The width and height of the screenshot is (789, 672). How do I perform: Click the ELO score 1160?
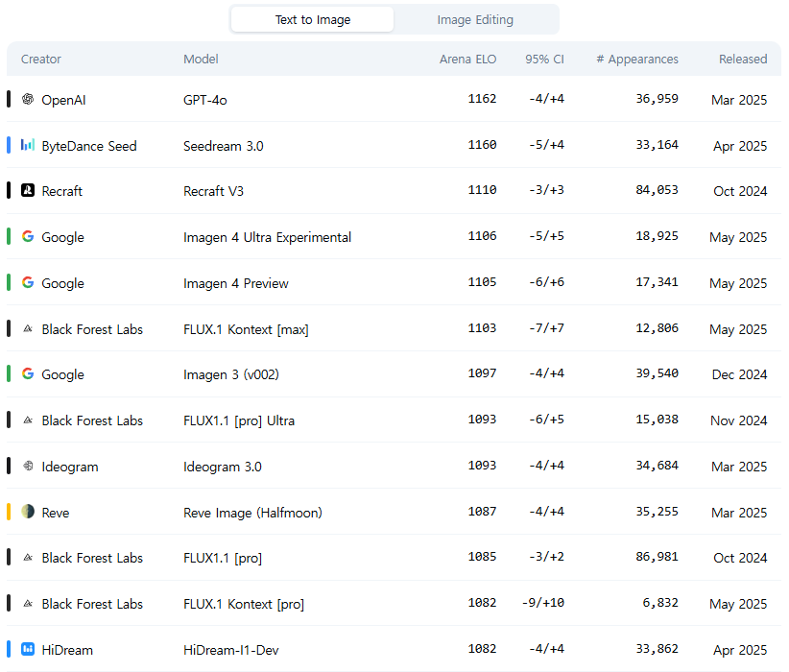(x=482, y=145)
